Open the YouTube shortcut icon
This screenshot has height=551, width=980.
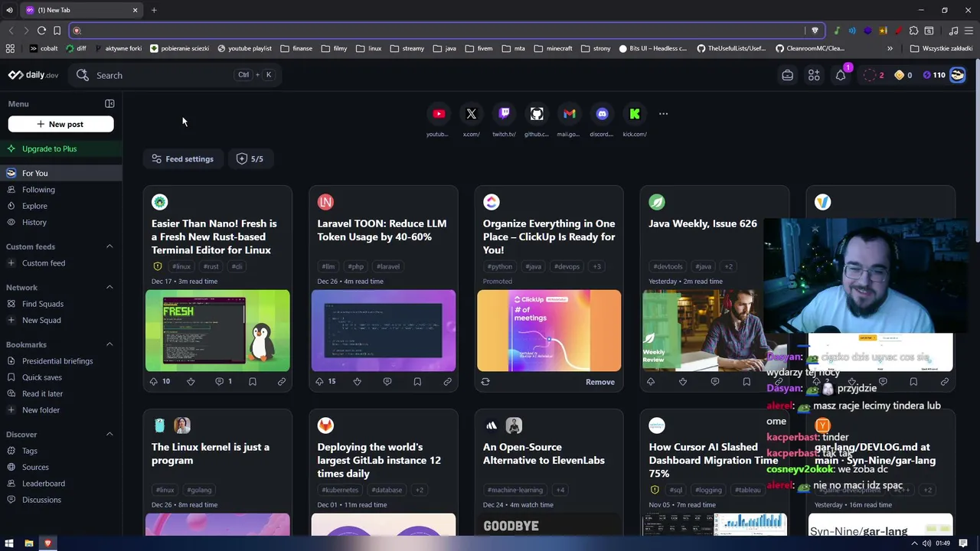click(439, 114)
